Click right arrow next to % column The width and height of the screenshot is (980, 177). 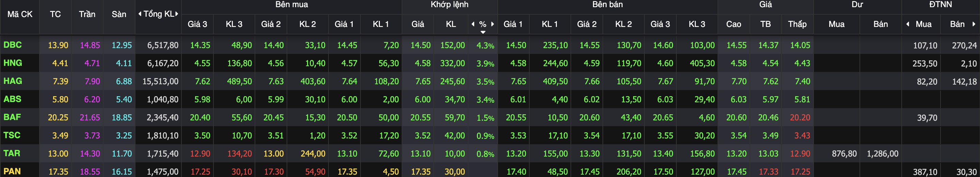(x=493, y=24)
